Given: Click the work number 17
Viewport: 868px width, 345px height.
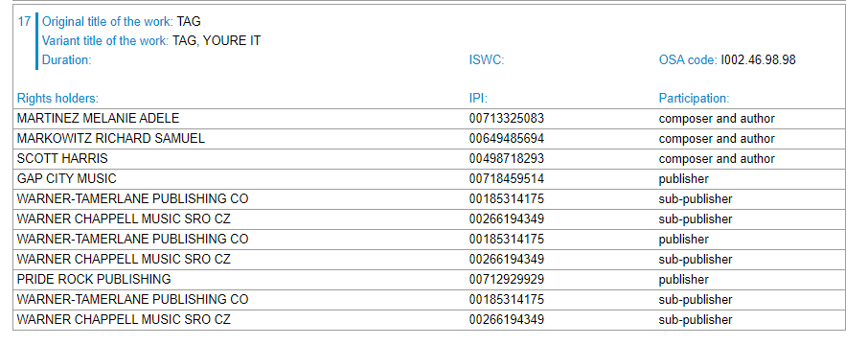Looking at the screenshot, I should 24,22.
